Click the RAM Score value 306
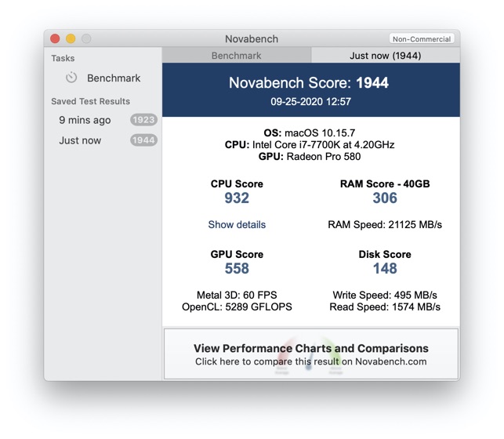 tap(385, 198)
